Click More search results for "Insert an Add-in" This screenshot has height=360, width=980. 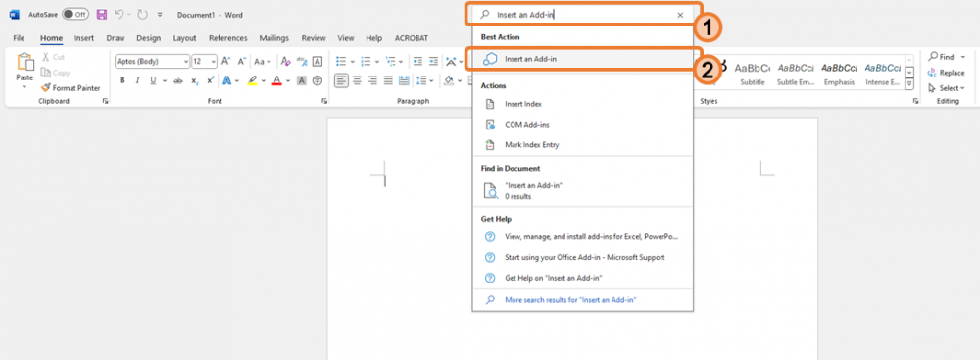582,300
